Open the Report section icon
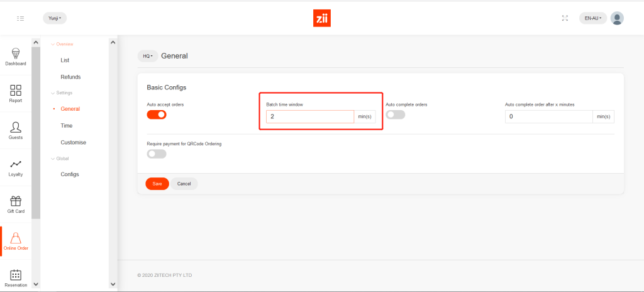Viewport: 644px width, 292px height. click(16, 91)
